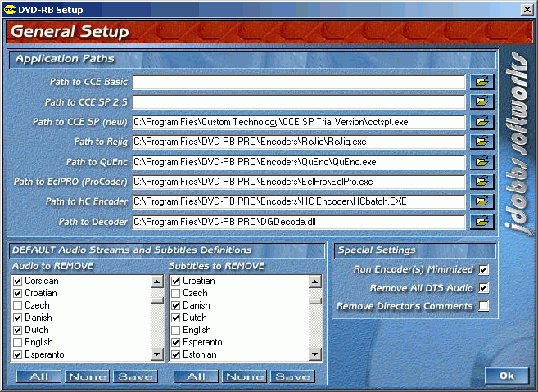Check Czech in Audio to REMOVE
Screen dimensions: 538x392
coord(17,305)
